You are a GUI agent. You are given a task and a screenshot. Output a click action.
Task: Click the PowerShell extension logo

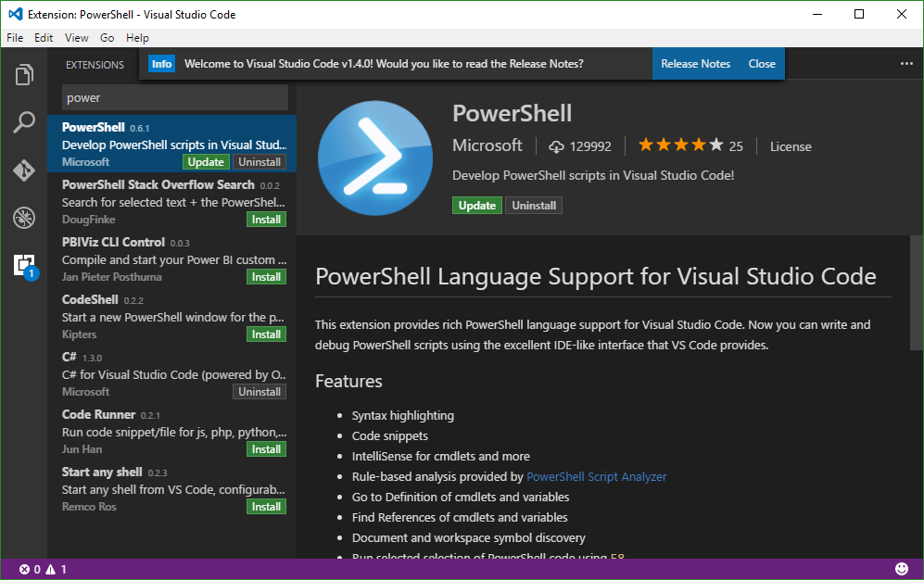point(374,158)
